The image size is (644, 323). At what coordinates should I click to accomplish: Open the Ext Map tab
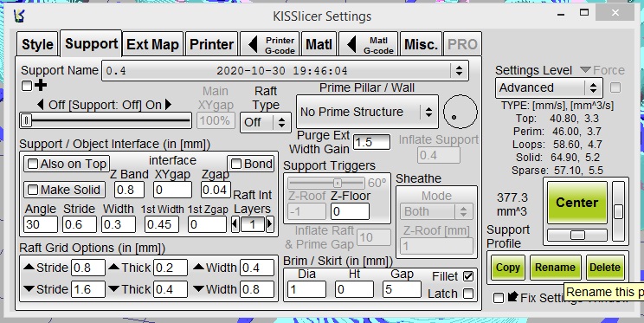click(153, 44)
